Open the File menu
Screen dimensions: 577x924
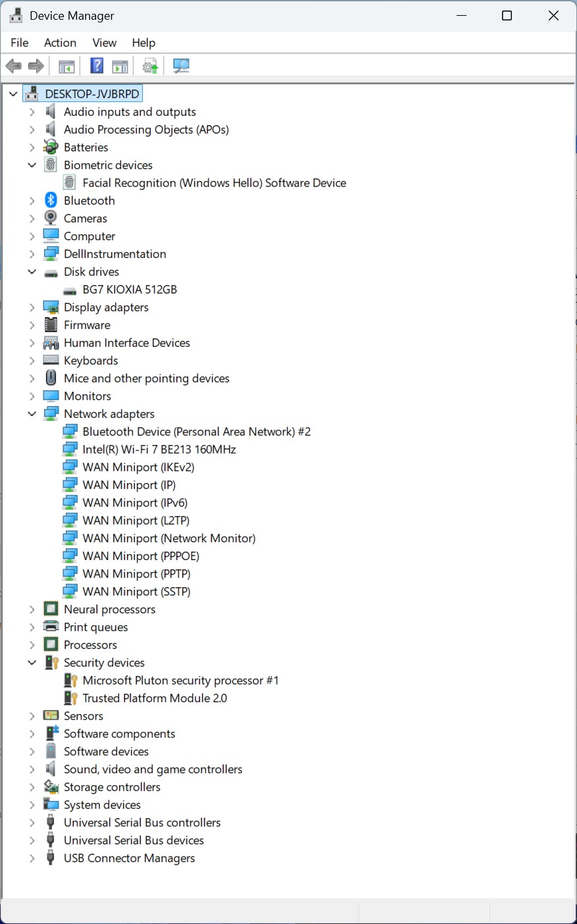click(20, 43)
